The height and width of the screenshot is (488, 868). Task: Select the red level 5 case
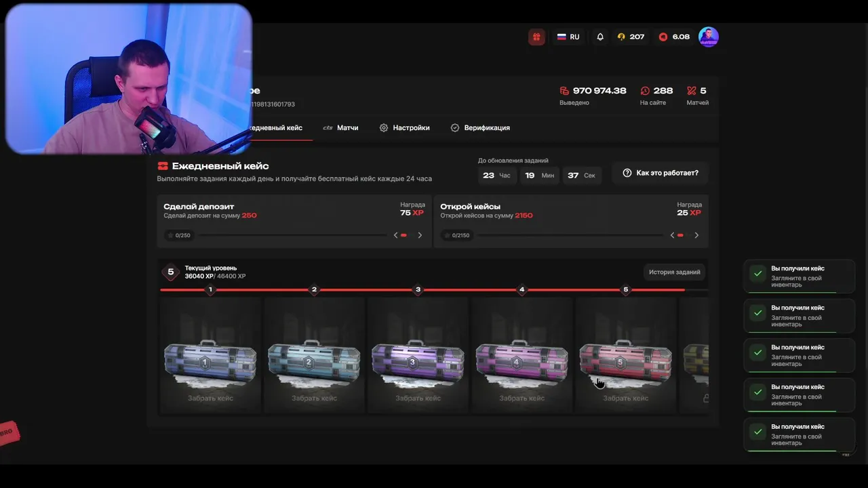(x=625, y=363)
